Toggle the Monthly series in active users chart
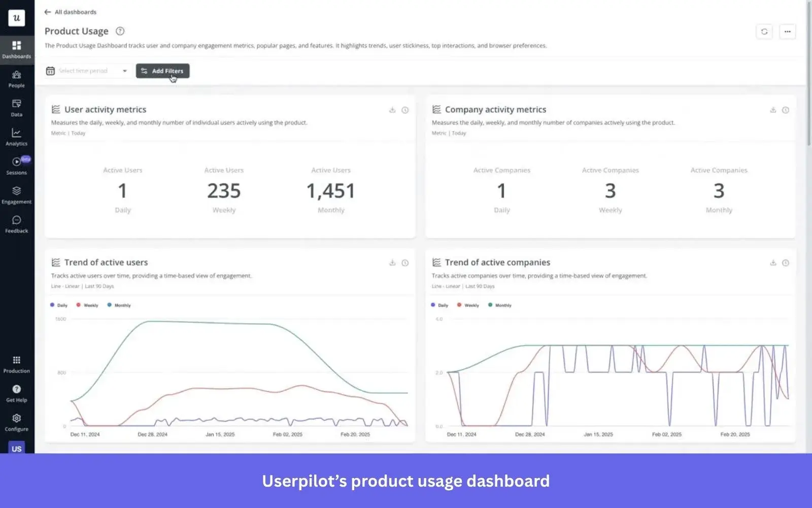The width and height of the screenshot is (812, 508). pos(120,305)
